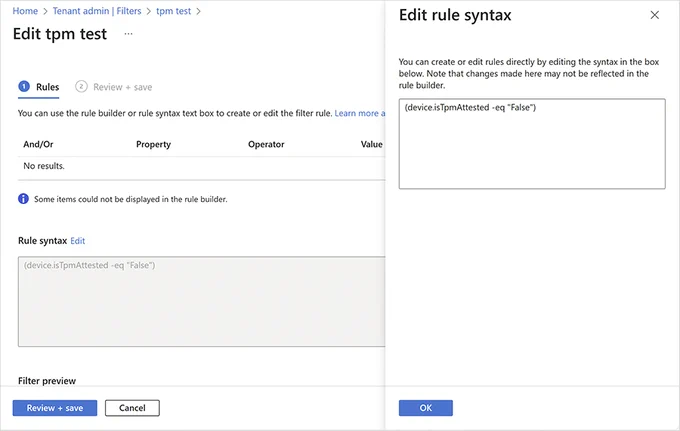This screenshot has width=680, height=431.
Task: Click the OK button
Action: (425, 408)
